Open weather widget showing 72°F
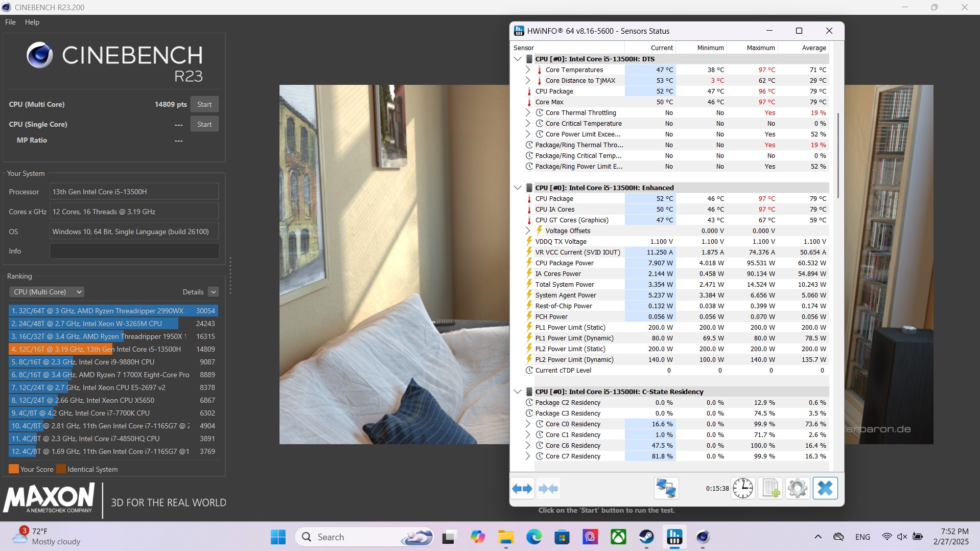 coord(47,537)
